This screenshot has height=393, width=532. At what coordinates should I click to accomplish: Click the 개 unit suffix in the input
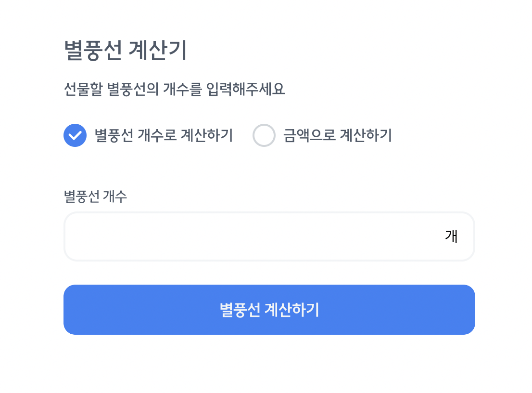(451, 236)
